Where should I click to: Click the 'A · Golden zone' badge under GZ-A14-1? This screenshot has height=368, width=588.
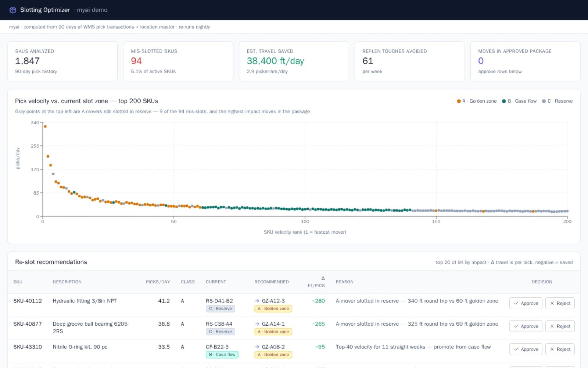pos(273,332)
